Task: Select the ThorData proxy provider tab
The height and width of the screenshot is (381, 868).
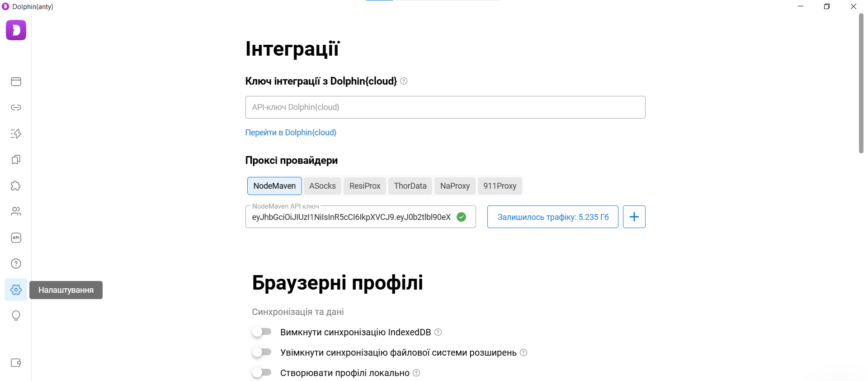Action: 410,186
